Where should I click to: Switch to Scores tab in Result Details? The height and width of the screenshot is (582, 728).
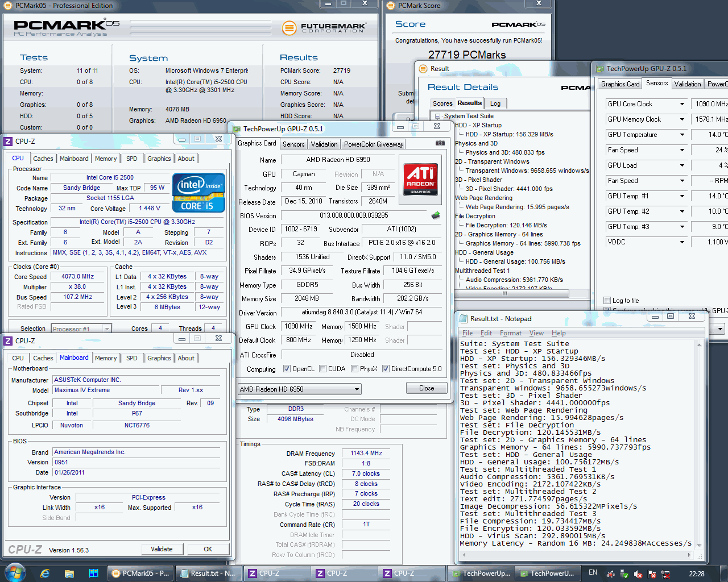tap(442, 103)
